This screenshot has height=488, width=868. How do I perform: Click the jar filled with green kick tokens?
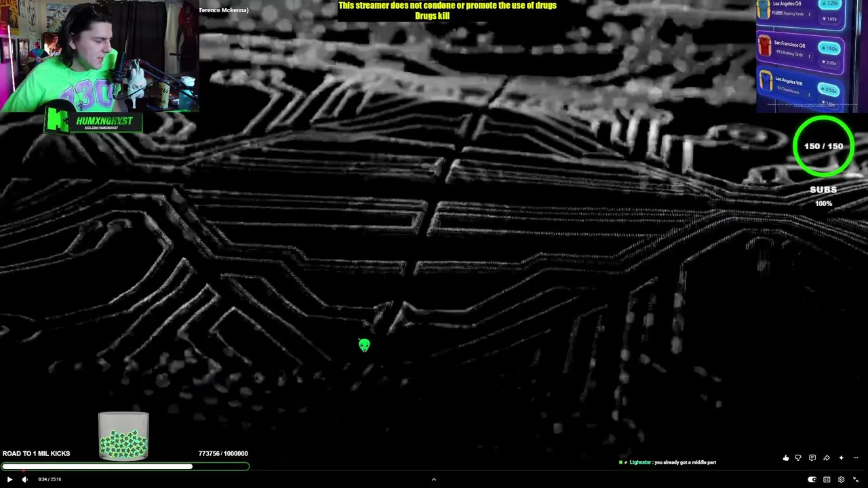click(123, 436)
